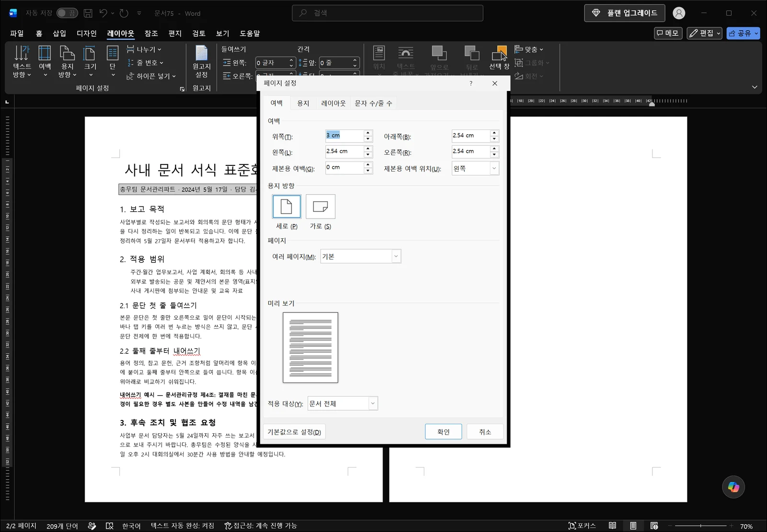Viewport: 767px width, 532px height.
Task: Click the Upgrade Plan (플랜 업그레이드) button
Action: tap(625, 13)
